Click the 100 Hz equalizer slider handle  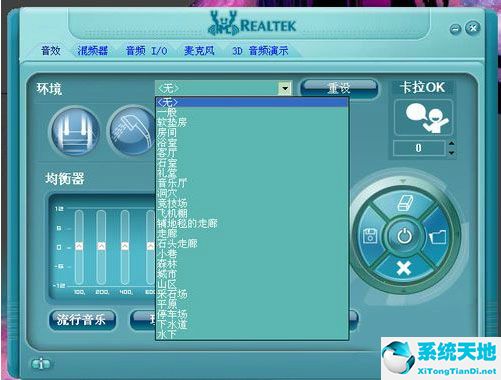tap(79, 246)
